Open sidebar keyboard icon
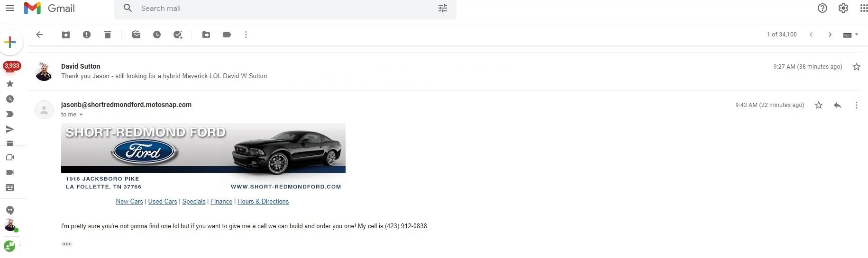868x258 pixels. pos(10,187)
